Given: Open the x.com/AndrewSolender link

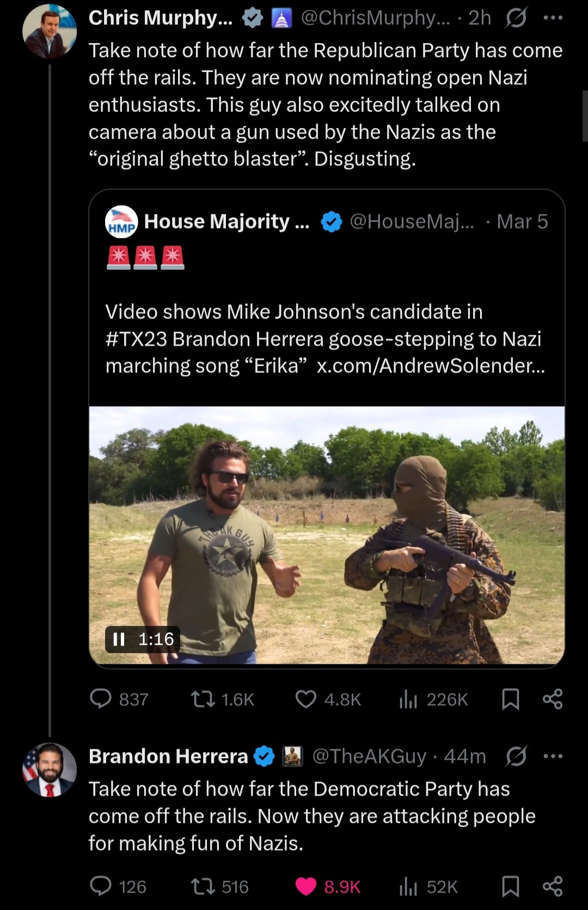Looking at the screenshot, I should tap(430, 366).
